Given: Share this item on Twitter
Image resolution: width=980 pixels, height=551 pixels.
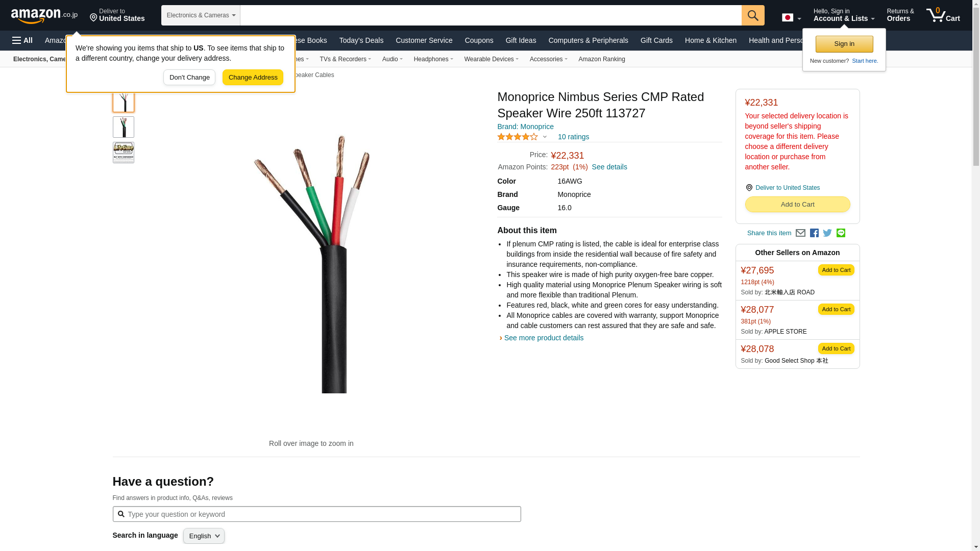Looking at the screenshot, I should pos(827,233).
